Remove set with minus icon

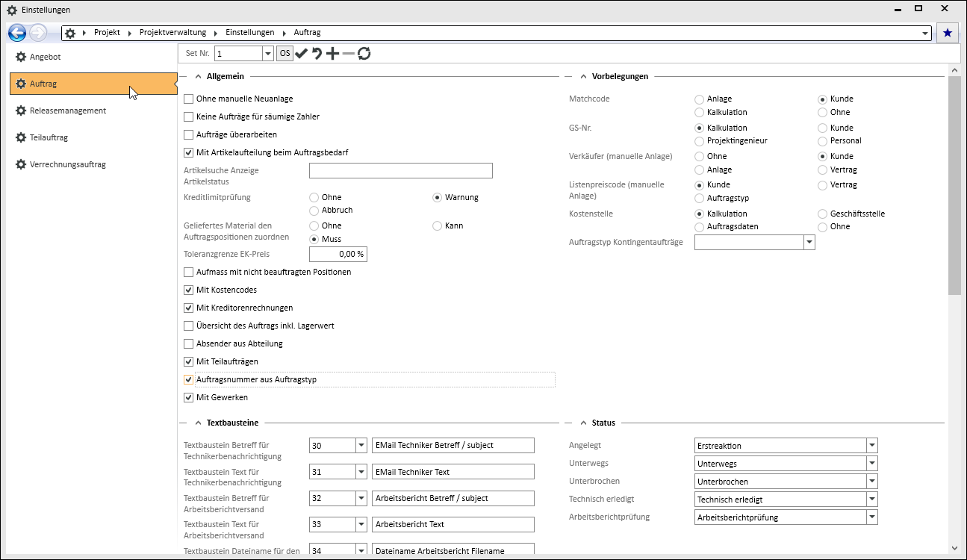pyautogui.click(x=348, y=53)
